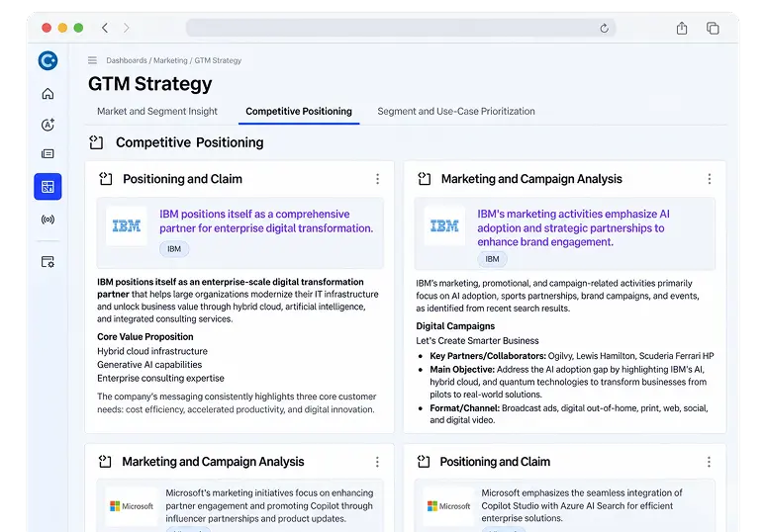Click the 'Let's Create Smarter Business' line
The height and width of the screenshot is (532, 766).
(x=477, y=341)
